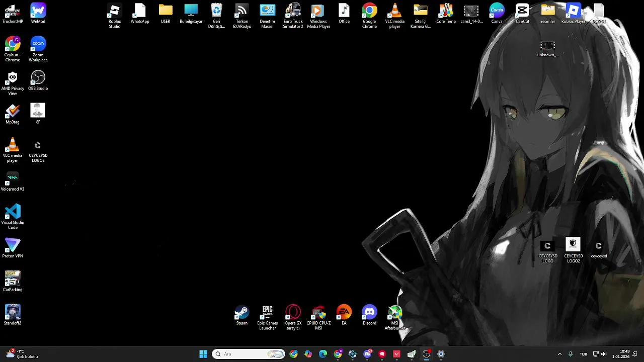Open Google Chrome from the top row

coord(369,16)
